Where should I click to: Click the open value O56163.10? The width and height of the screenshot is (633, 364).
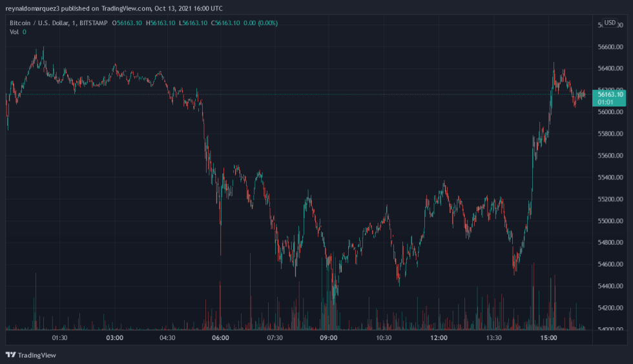coord(127,23)
